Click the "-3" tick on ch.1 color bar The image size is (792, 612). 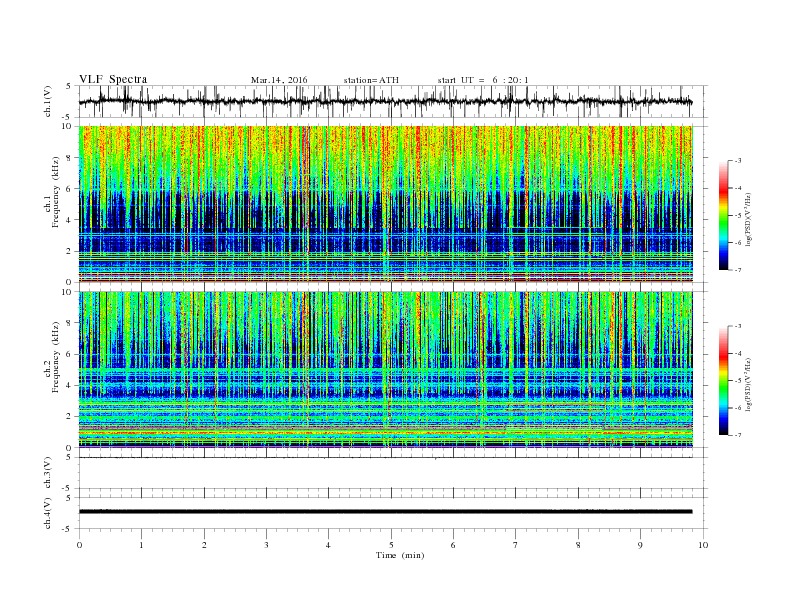pos(738,161)
